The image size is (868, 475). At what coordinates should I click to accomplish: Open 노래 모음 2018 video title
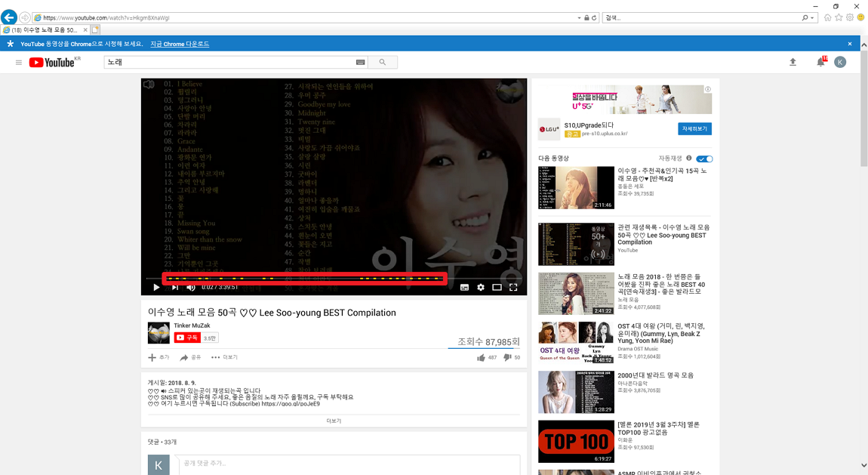tap(661, 284)
